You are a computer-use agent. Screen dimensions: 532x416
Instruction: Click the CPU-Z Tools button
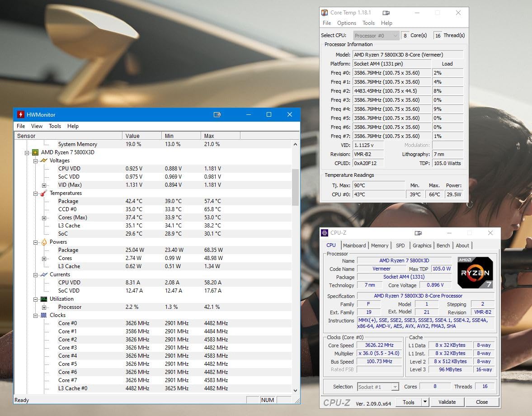click(x=409, y=402)
